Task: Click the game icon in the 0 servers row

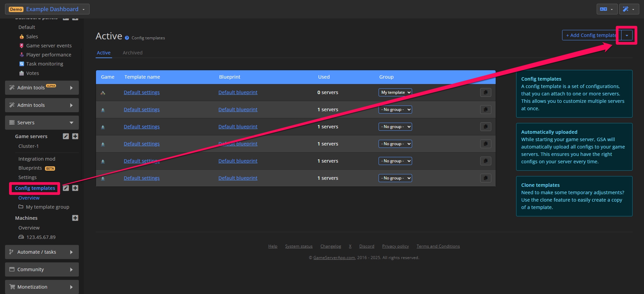Action: coord(103,93)
